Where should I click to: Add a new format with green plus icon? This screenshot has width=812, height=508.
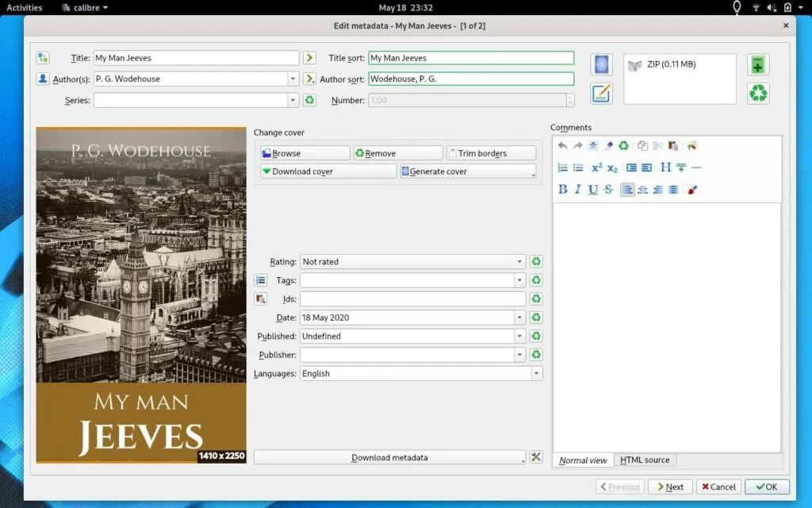[x=758, y=65]
